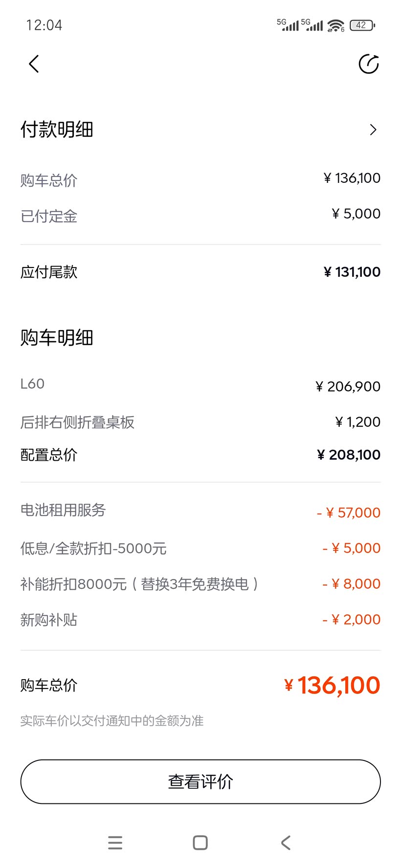401x868 pixels.
Task: Tap the first 5G signal indicator
Action: (288, 25)
